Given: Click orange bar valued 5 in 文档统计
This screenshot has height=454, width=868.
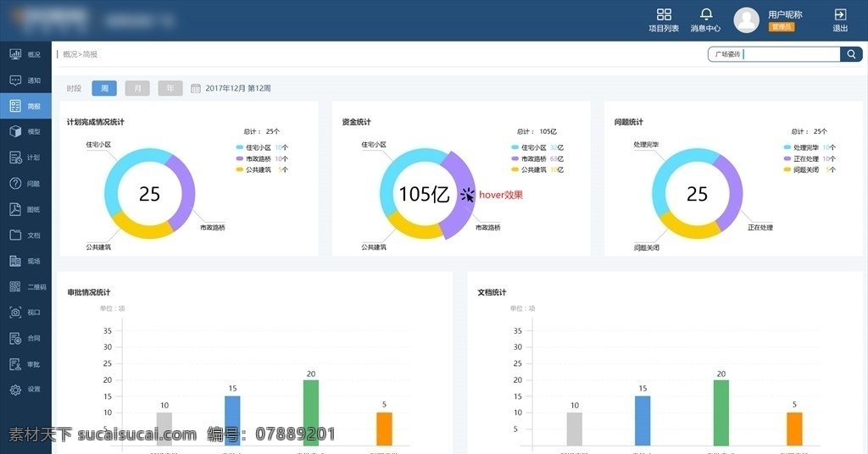Looking at the screenshot, I should [x=794, y=429].
